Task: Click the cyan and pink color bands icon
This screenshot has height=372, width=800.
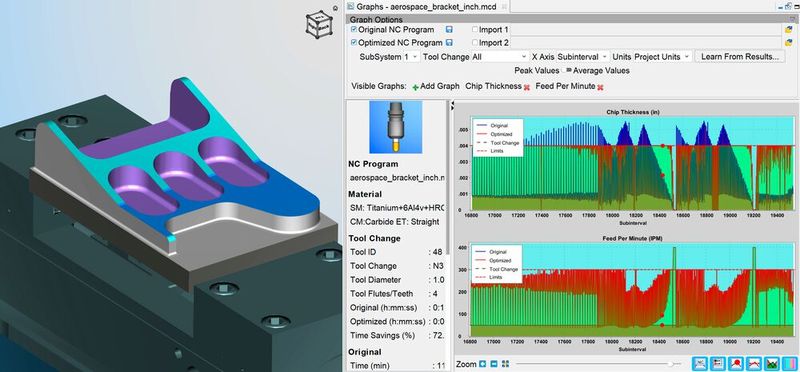Action: [x=790, y=363]
